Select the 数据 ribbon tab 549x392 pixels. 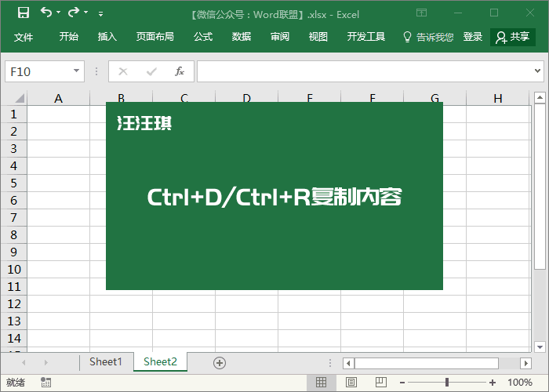[x=242, y=37]
